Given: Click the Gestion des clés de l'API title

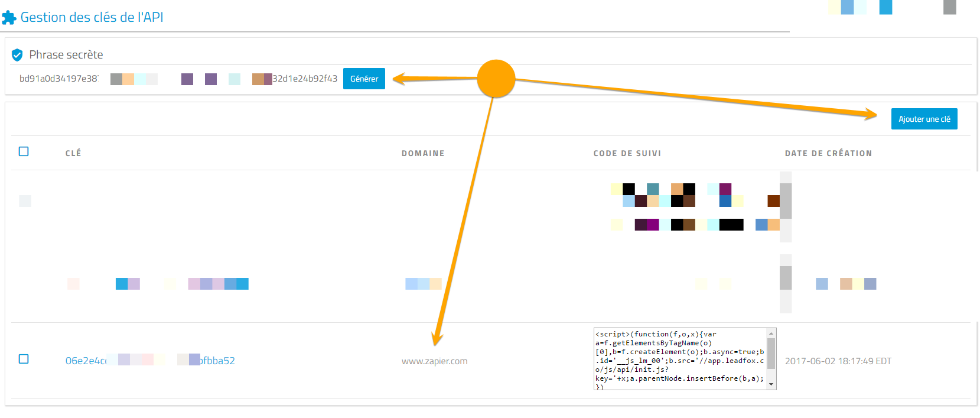Looking at the screenshot, I should 92,17.
